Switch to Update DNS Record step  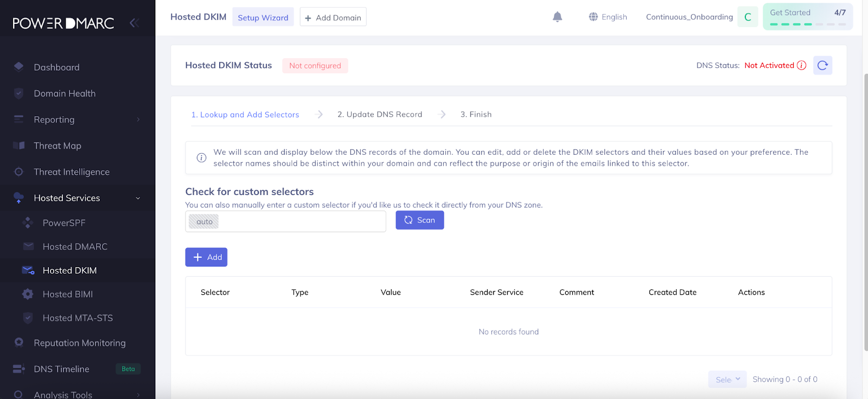tap(380, 115)
